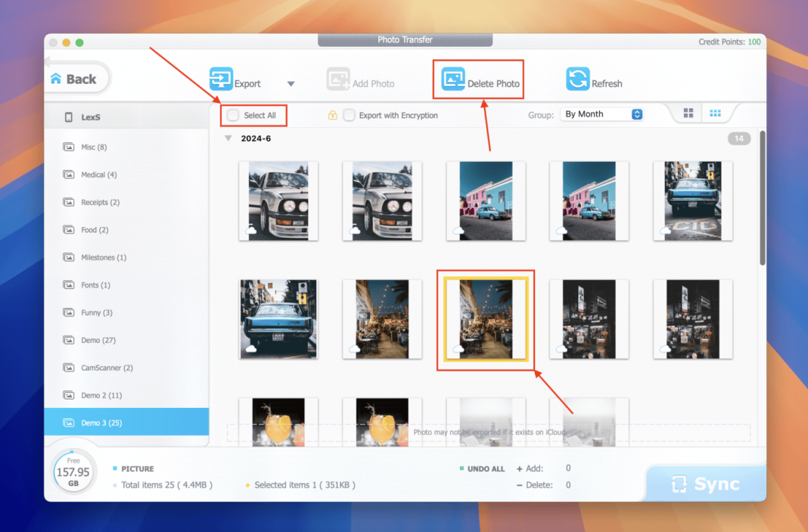
Task: Switch to the small grid view icon
Action: 714,112
